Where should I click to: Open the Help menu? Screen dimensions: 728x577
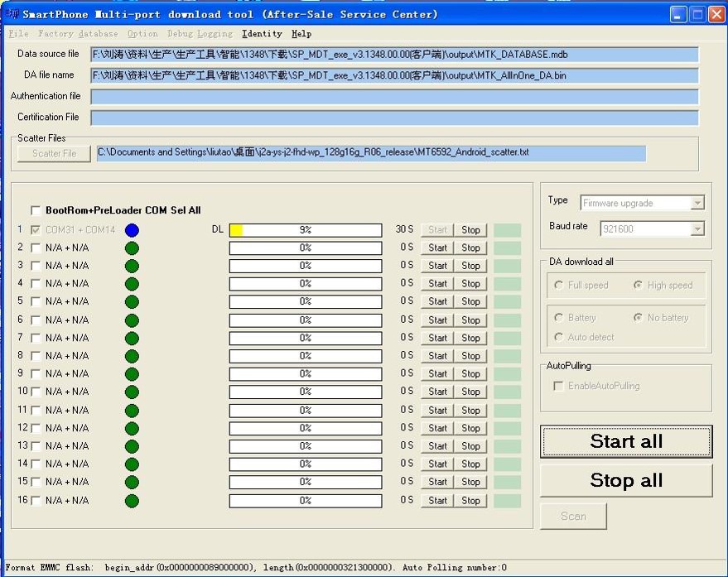click(301, 33)
